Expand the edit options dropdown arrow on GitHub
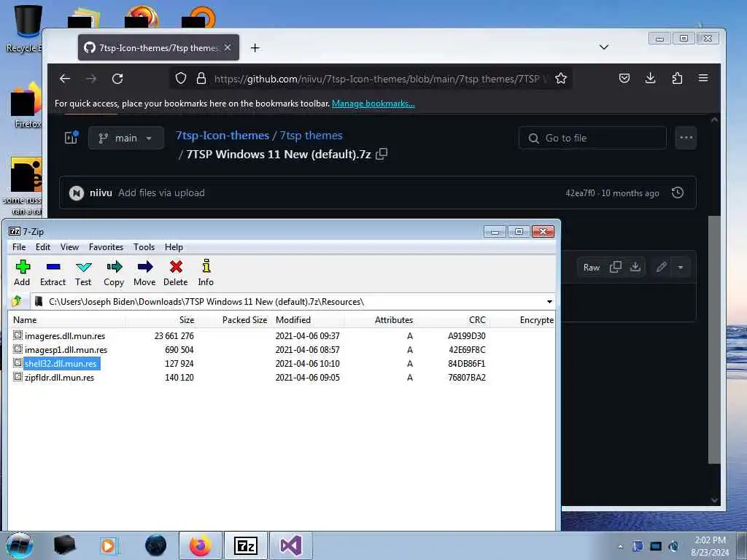The image size is (747, 560). pyautogui.click(x=681, y=267)
